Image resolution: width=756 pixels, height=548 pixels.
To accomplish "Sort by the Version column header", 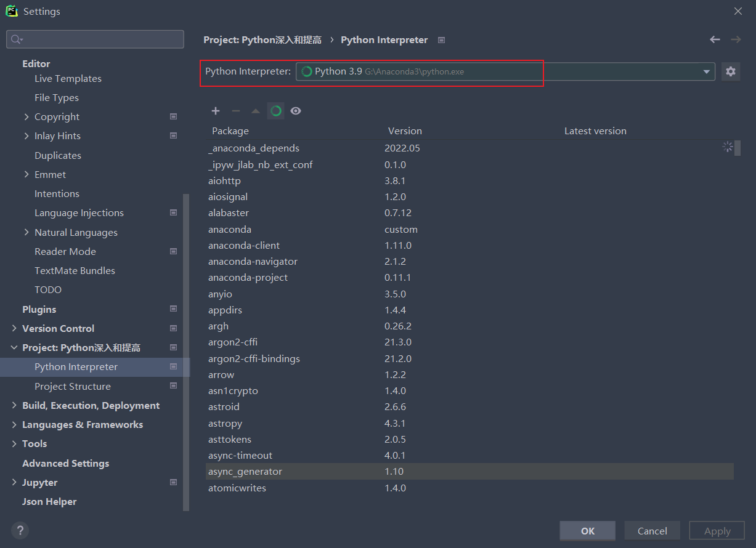I will 405,131.
